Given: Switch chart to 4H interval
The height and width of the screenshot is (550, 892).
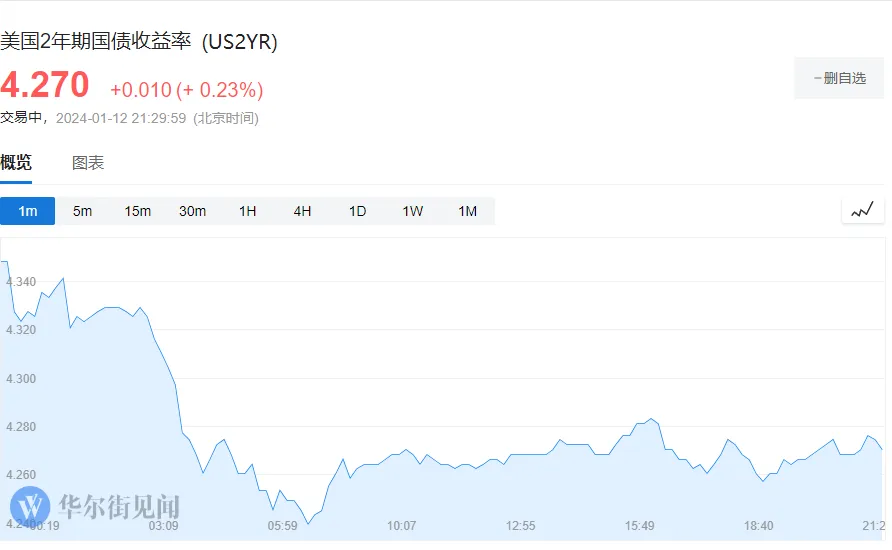Looking at the screenshot, I should [302, 211].
